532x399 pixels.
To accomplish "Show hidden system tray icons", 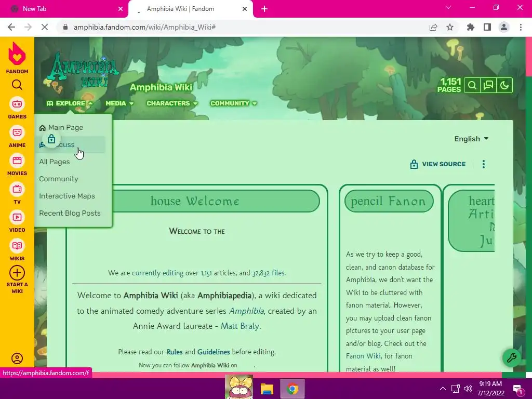I will coord(443,389).
